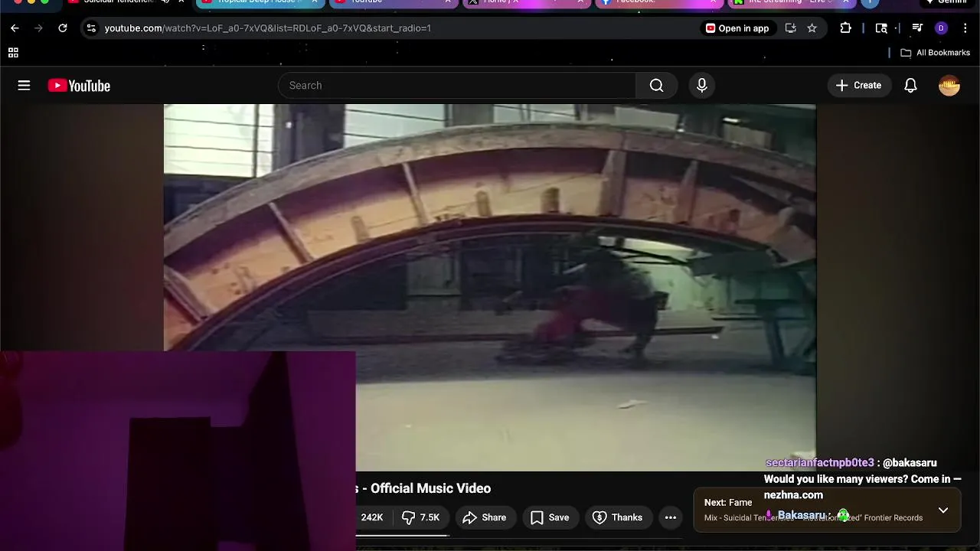Open the YouTube guide hamburger menu
The image size is (980, 551).
click(x=24, y=86)
